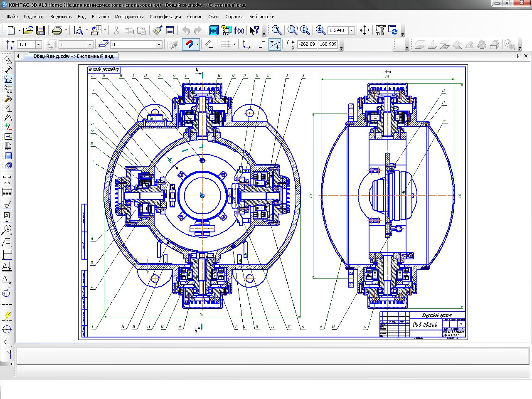
Task: Click the cut scissors icon
Action: click(116, 30)
